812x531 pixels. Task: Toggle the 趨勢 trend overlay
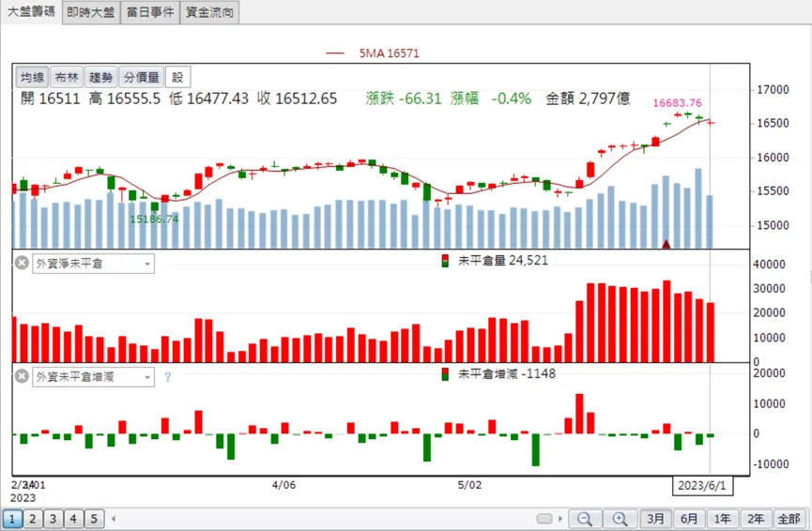point(100,77)
